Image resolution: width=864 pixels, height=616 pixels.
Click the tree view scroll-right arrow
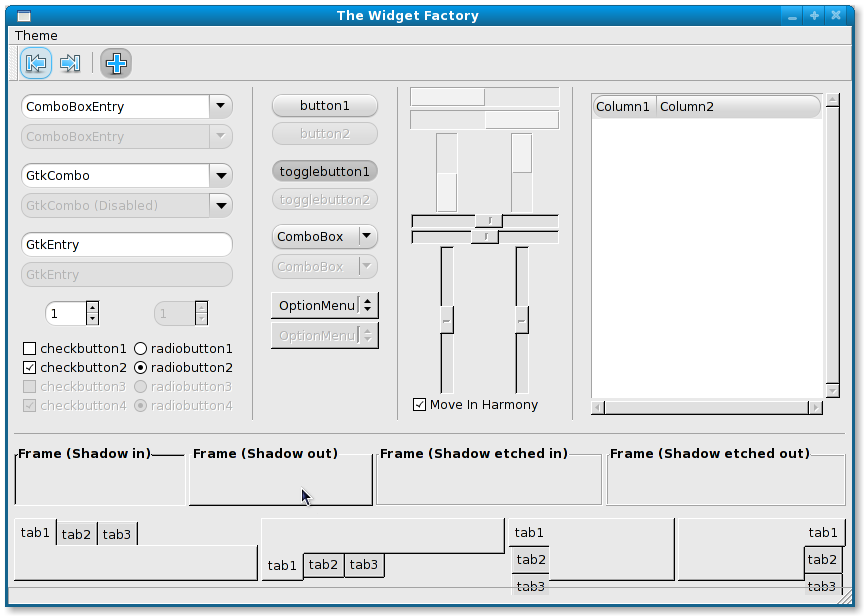point(816,408)
